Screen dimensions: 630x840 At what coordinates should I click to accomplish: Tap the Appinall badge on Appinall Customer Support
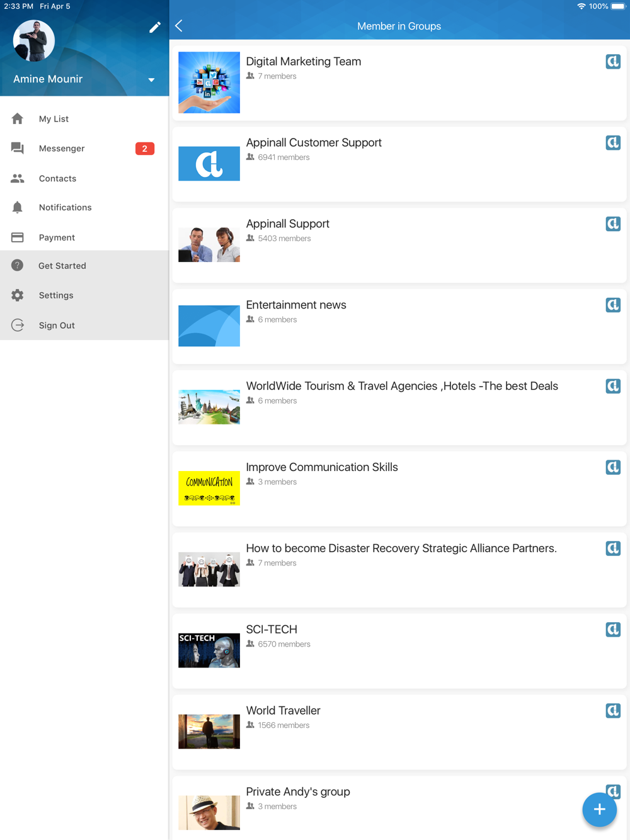click(x=612, y=143)
